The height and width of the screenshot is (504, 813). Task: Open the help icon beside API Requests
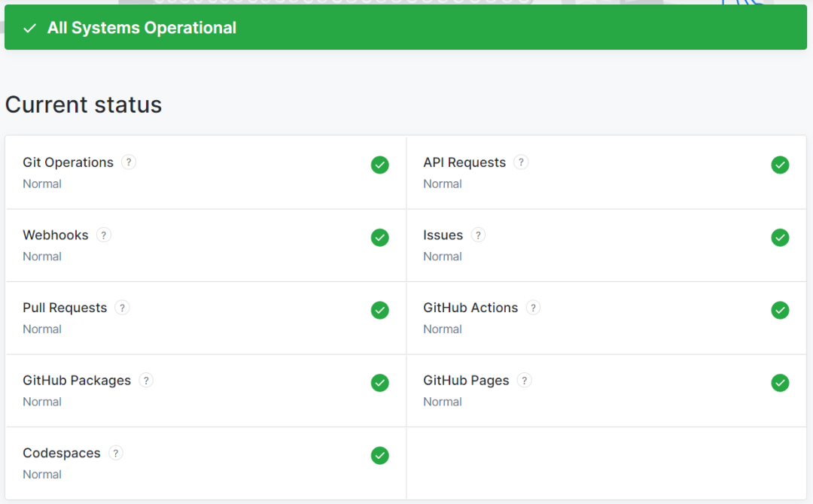point(521,162)
